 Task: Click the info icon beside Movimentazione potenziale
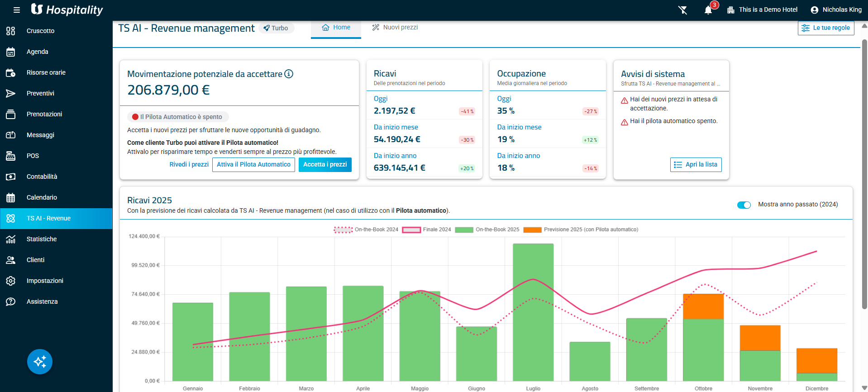289,74
